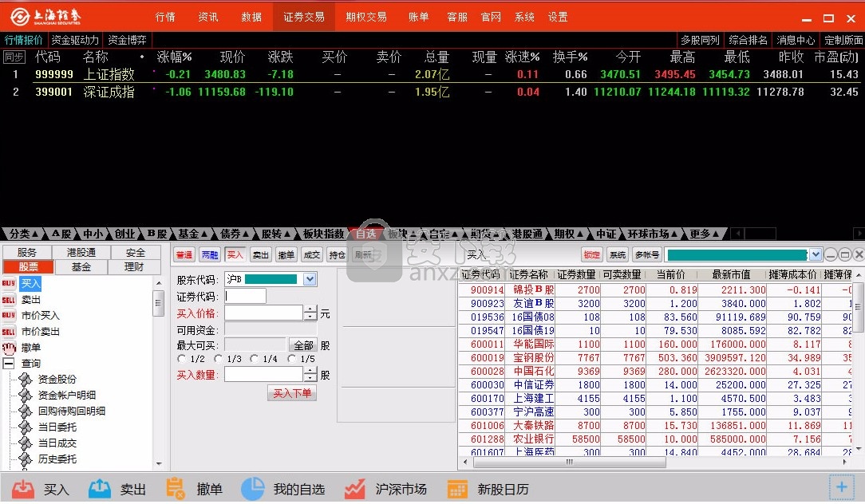Open the 资讯 menu
865x504 pixels.
208,17
